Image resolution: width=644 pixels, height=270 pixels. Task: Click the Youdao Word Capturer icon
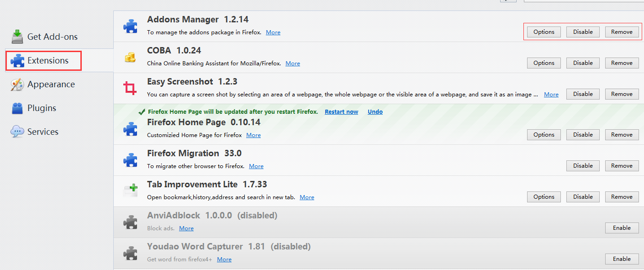coord(130,253)
